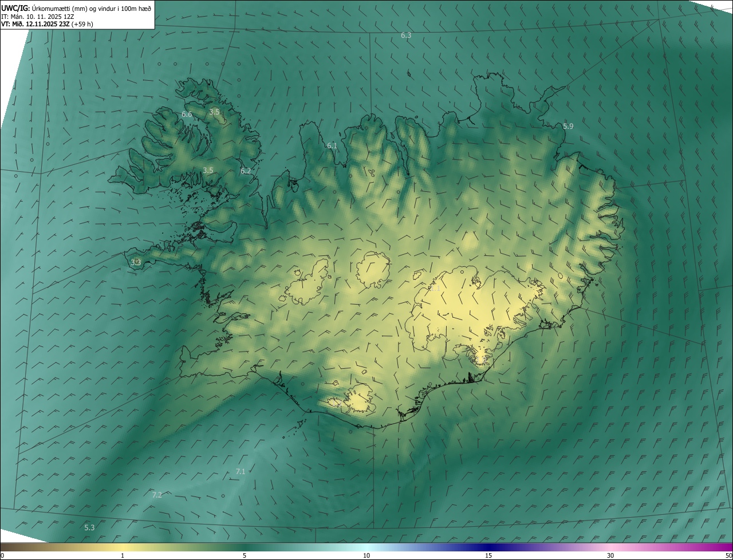
Task: Select the 3.3 value on Snæfellsnes peninsula
Action: (x=136, y=262)
